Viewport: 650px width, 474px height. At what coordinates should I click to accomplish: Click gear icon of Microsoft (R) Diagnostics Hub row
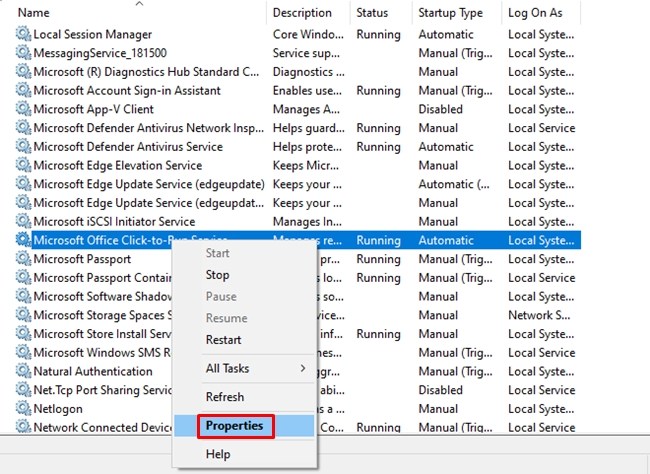coord(23,71)
